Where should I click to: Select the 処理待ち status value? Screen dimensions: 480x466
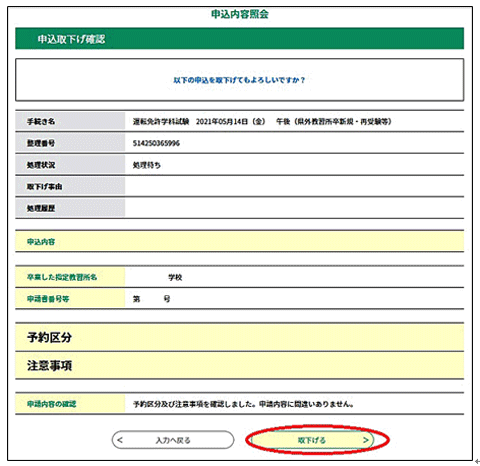click(147, 165)
